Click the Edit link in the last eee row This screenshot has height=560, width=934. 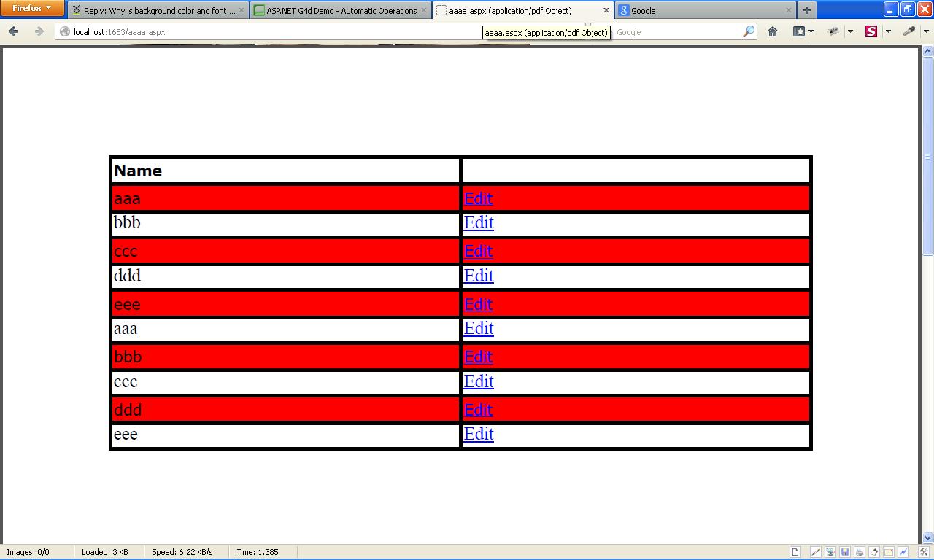tap(478, 434)
